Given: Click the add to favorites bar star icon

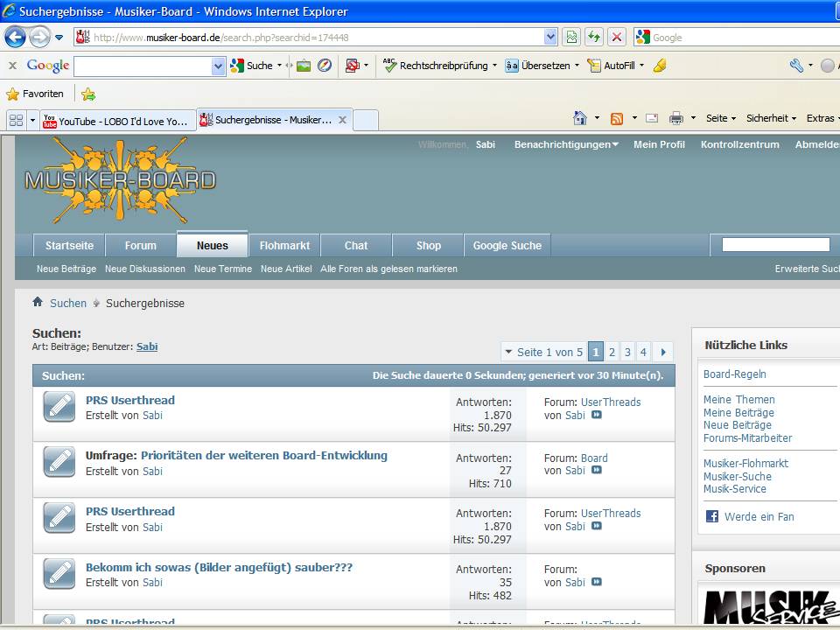Looking at the screenshot, I should [x=88, y=94].
